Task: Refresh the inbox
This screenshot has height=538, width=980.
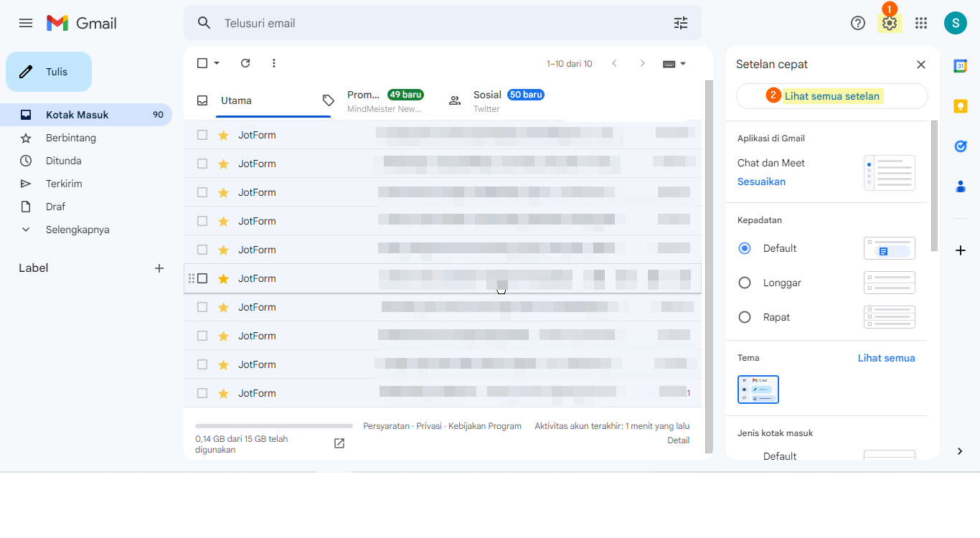Action: pos(245,63)
